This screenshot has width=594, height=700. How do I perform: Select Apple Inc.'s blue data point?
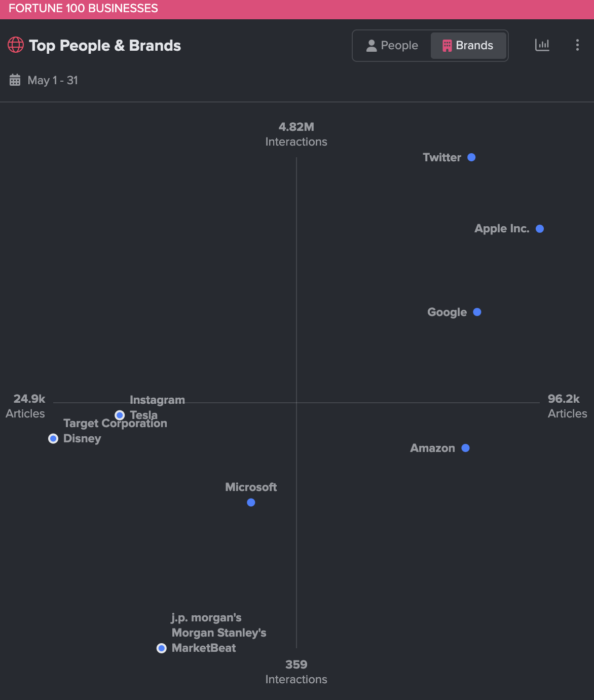click(539, 228)
